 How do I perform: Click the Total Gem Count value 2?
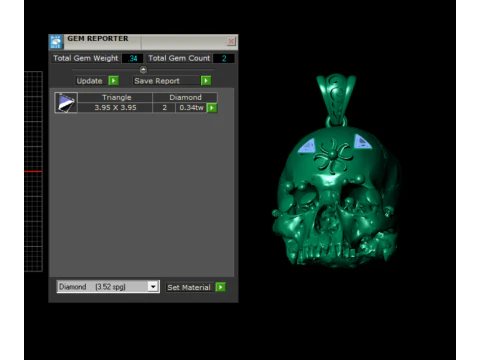point(224,58)
